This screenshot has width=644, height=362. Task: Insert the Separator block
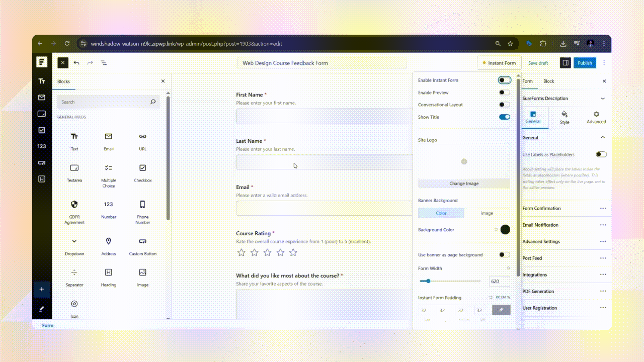click(x=74, y=278)
